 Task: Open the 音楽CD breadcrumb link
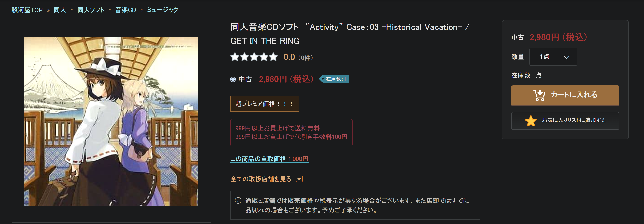point(126,10)
